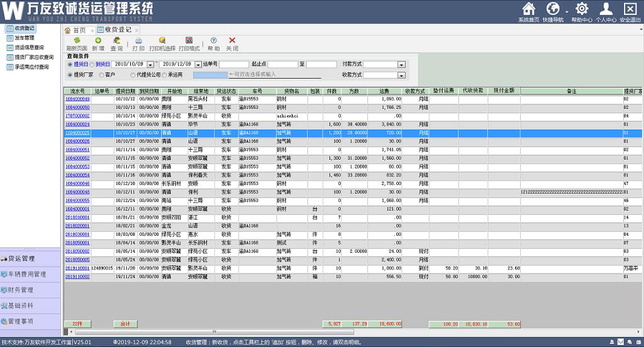
Task: Click the 打印格式 print format icon
Action: coord(189,40)
